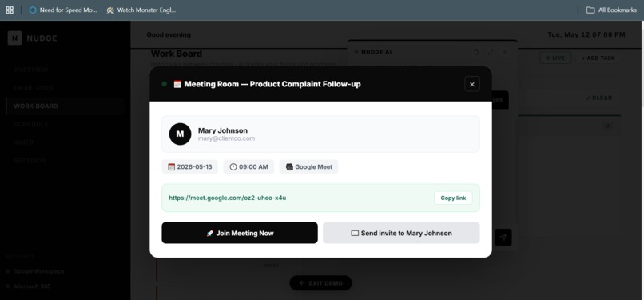The height and width of the screenshot is (300, 644).
Task: Open the meet.google.com meeting URL
Action: click(x=228, y=198)
